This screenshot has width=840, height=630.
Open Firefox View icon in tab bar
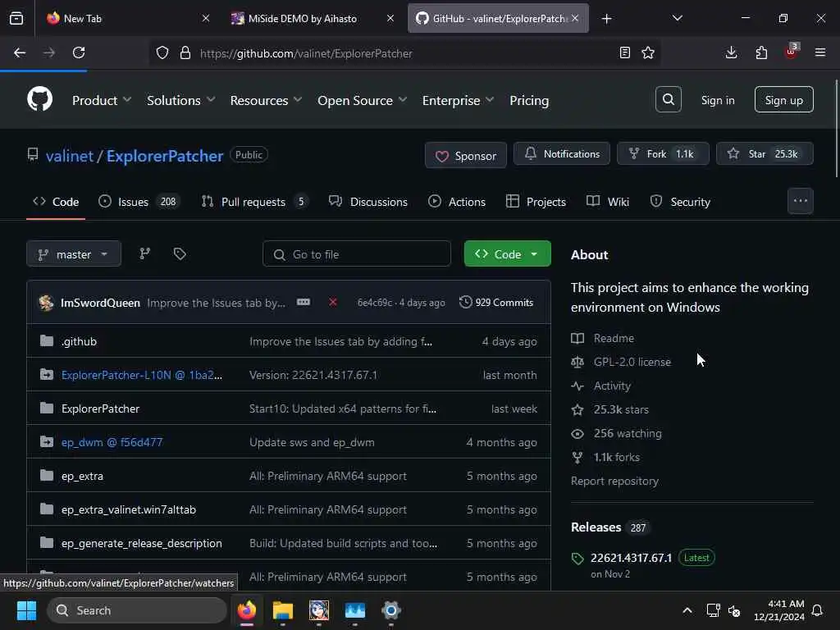click(16, 19)
